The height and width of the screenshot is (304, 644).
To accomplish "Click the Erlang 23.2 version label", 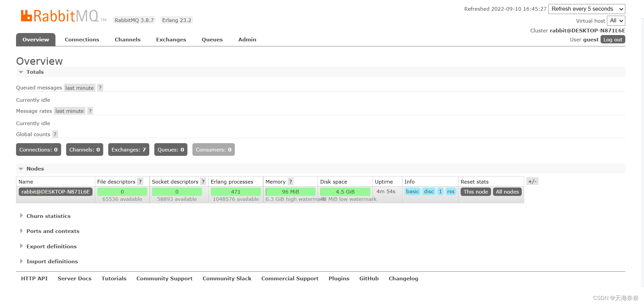I will point(177,20).
